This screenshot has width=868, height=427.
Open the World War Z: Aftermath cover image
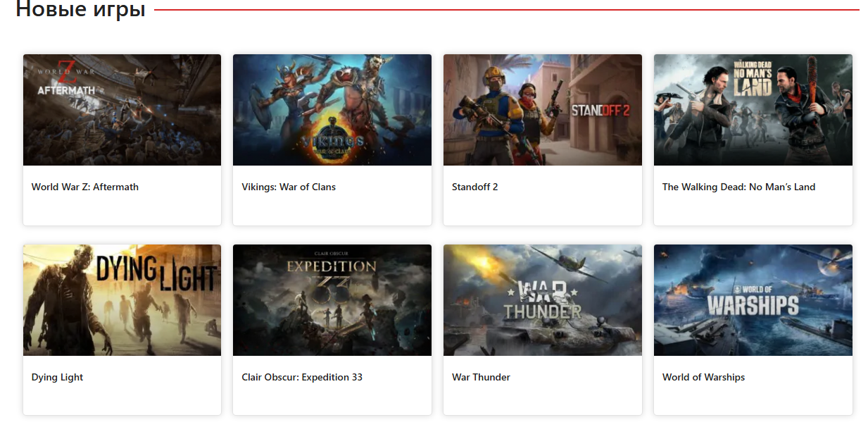[122, 110]
